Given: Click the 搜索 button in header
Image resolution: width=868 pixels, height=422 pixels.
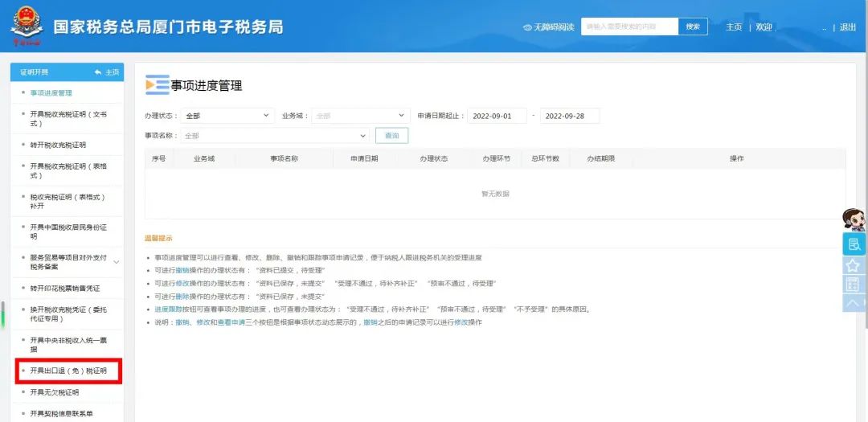Looking at the screenshot, I should click(x=693, y=27).
